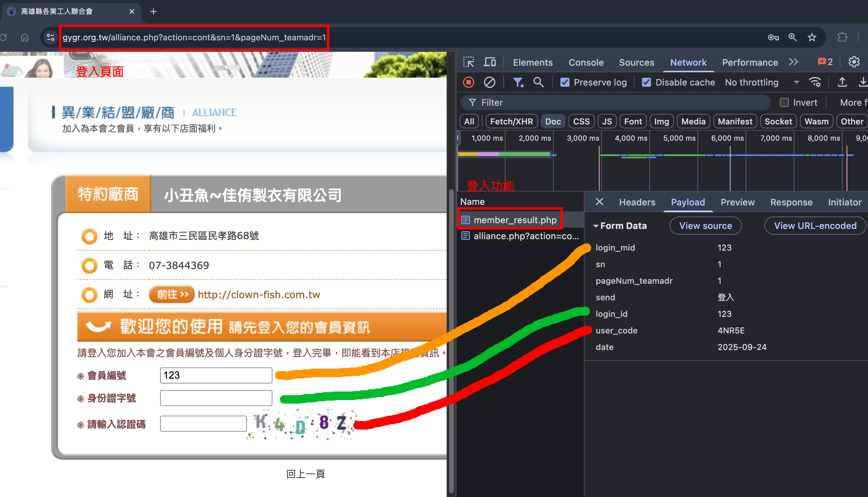Open a new browser tab
The width and height of the screenshot is (868, 497).
coord(153,12)
